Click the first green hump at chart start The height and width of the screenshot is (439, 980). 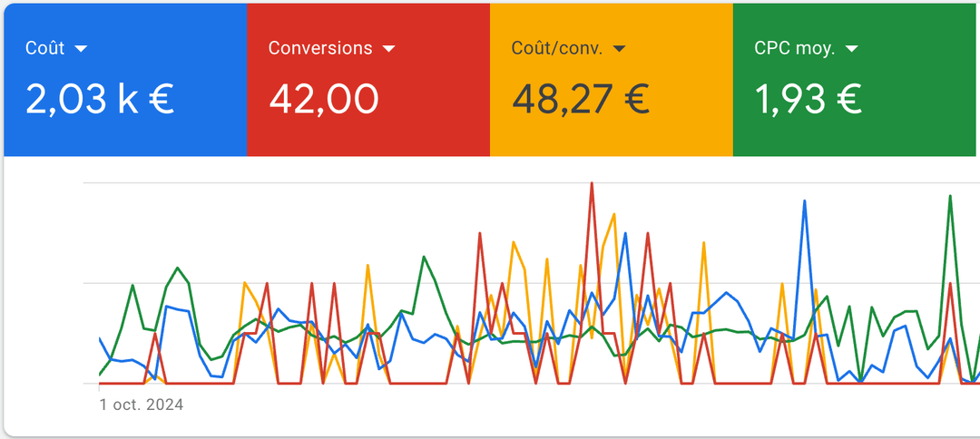click(133, 286)
